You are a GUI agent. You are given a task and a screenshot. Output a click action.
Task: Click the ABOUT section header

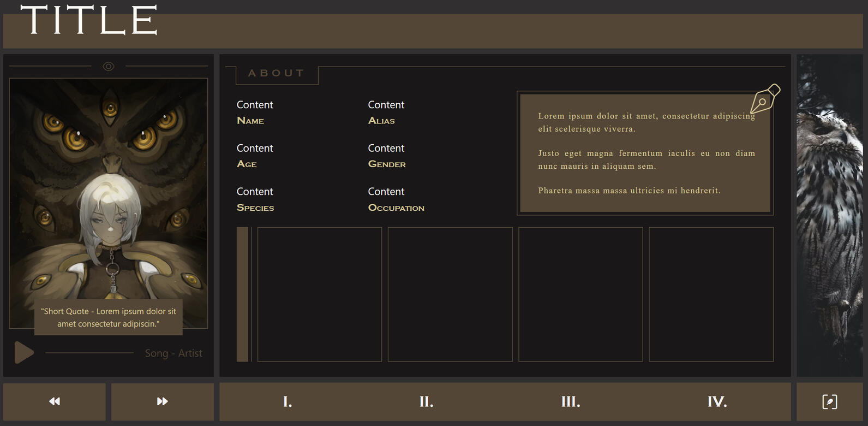coord(277,74)
